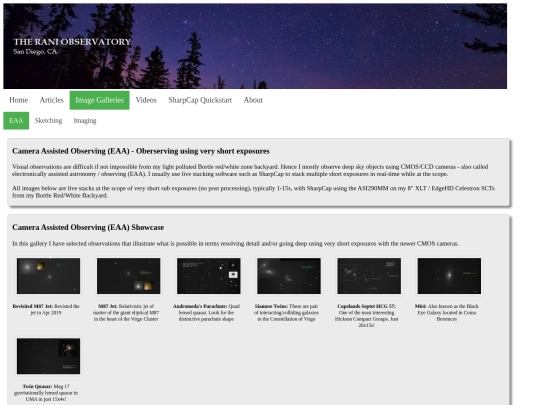The height and width of the screenshot is (405, 540).
Task: Select the Image Galleries menu item
Action: pos(100,100)
